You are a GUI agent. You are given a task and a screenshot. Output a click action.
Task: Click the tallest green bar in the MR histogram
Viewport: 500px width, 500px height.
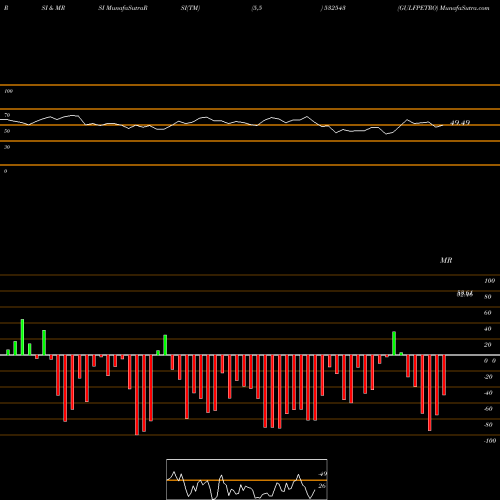click(x=22, y=337)
